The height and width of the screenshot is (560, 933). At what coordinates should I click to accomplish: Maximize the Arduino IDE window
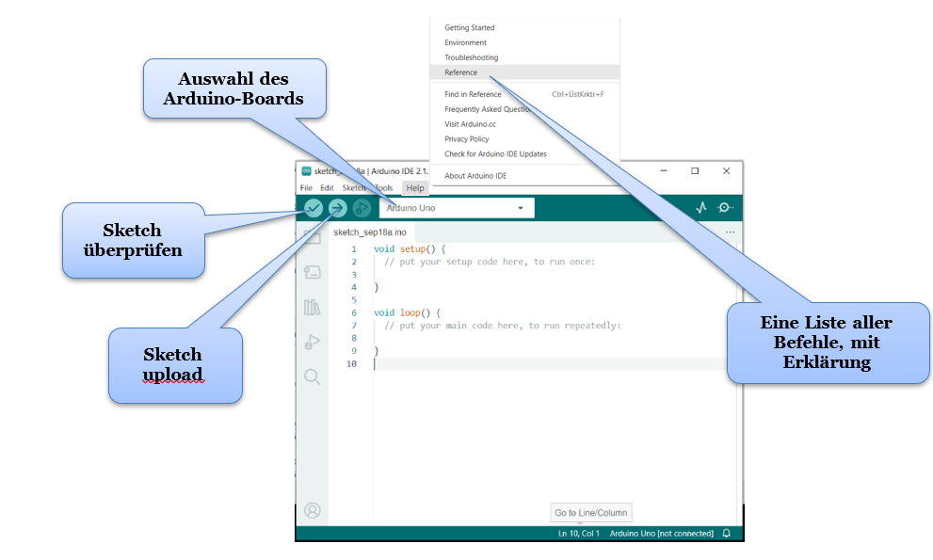pos(695,170)
